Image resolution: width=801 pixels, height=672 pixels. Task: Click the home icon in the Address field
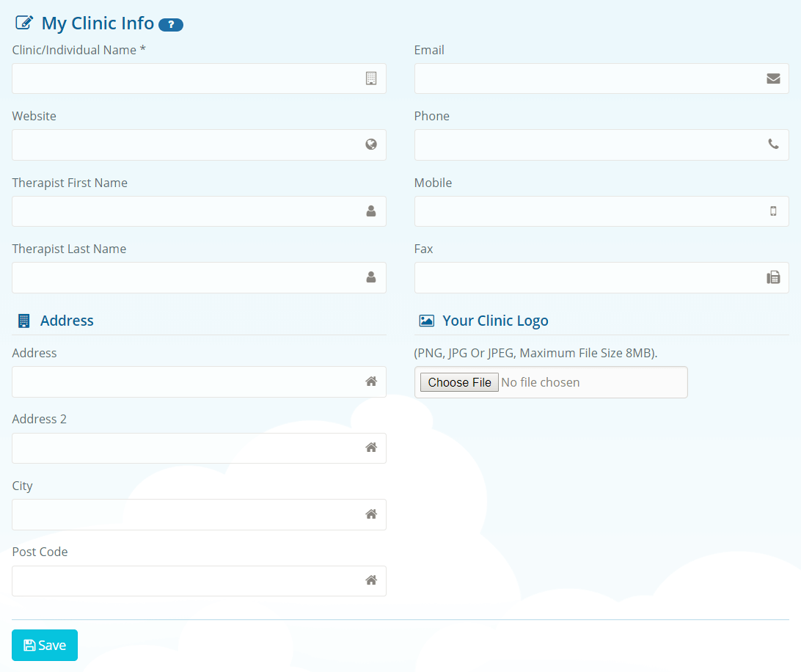(x=371, y=381)
